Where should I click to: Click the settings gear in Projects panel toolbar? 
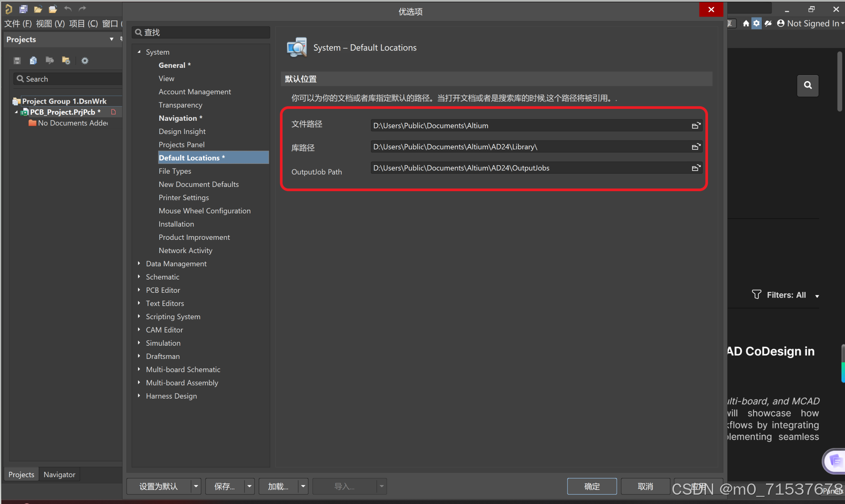coord(85,61)
